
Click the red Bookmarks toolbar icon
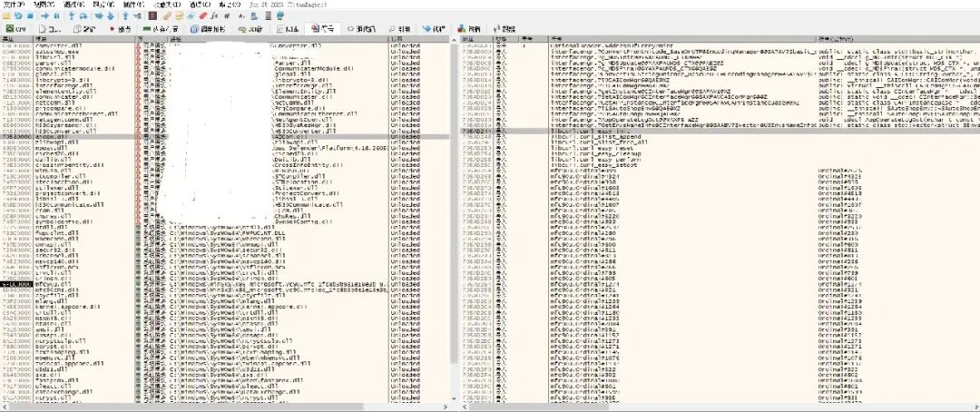202,15
